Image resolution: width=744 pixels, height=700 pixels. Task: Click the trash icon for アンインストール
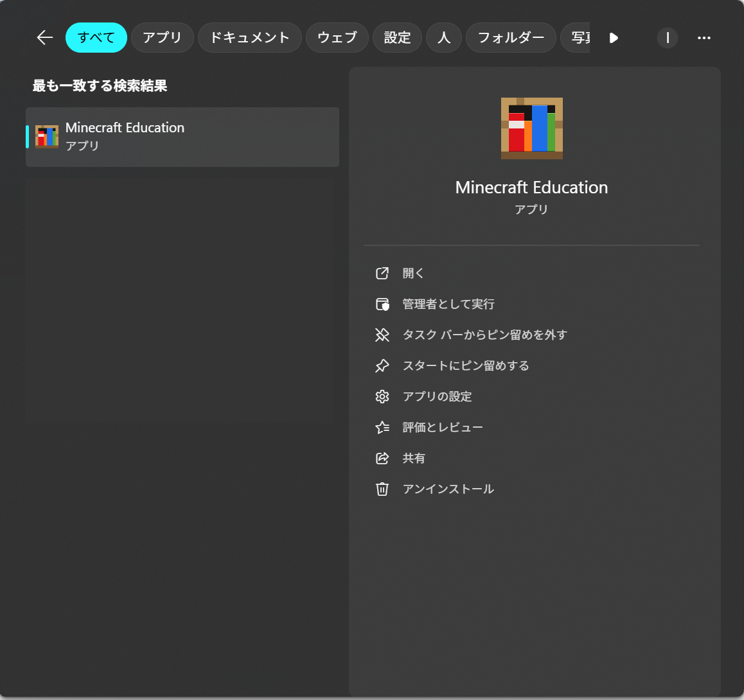tap(382, 489)
